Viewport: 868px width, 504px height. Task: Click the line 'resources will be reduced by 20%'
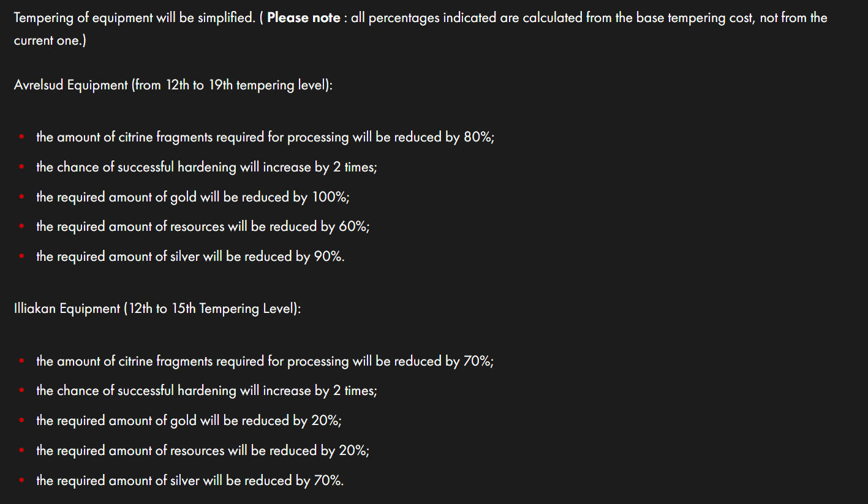203,451
